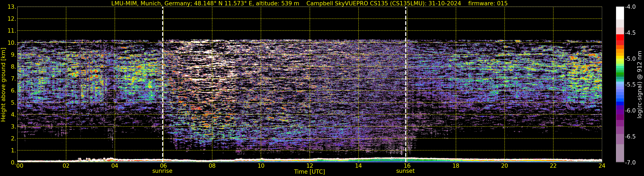
Task: Click the height-axis tick label '12.'
Action: tap(12, 19)
